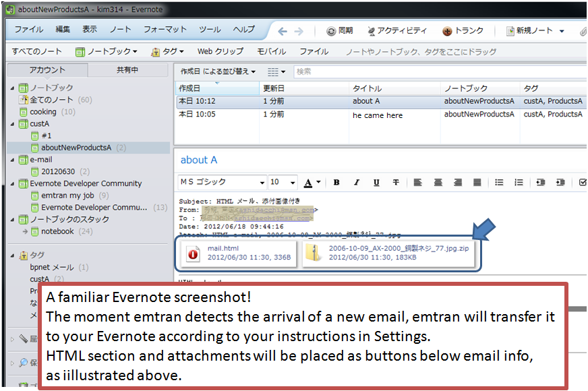588x391 pixels.
Task: Open the mail.html attachment
Action: click(x=239, y=253)
